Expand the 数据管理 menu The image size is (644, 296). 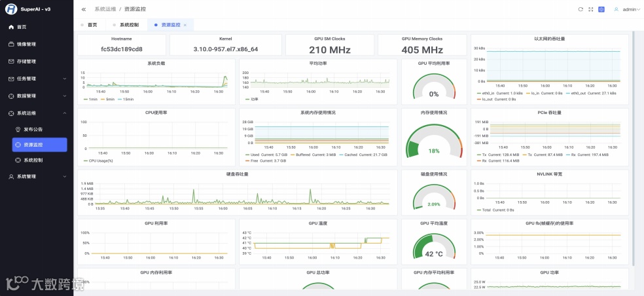point(37,96)
